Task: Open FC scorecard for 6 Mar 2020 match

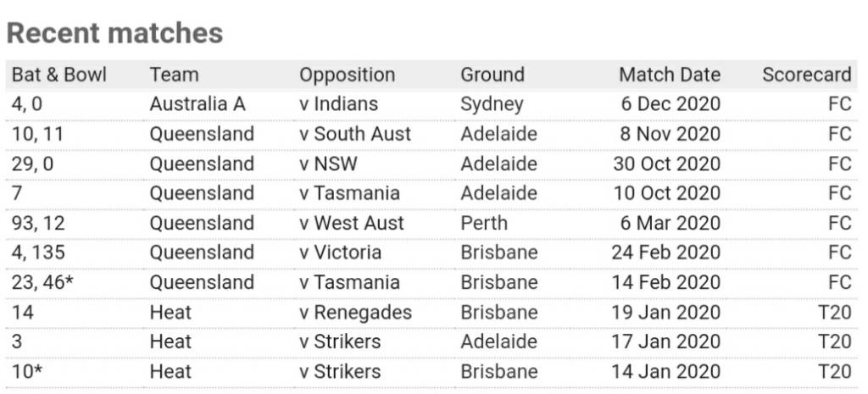Action: pos(840,223)
